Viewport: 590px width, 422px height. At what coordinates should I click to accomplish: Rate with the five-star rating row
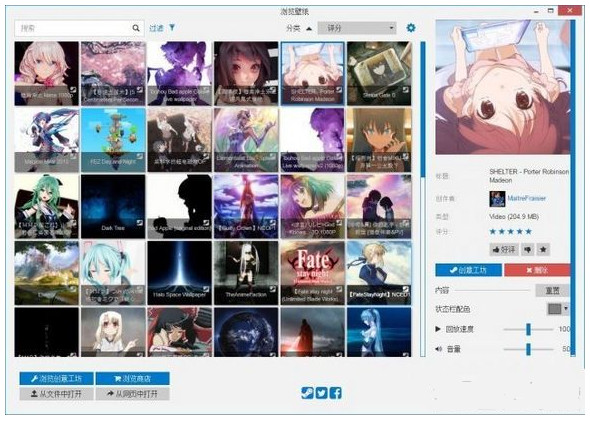(511, 232)
